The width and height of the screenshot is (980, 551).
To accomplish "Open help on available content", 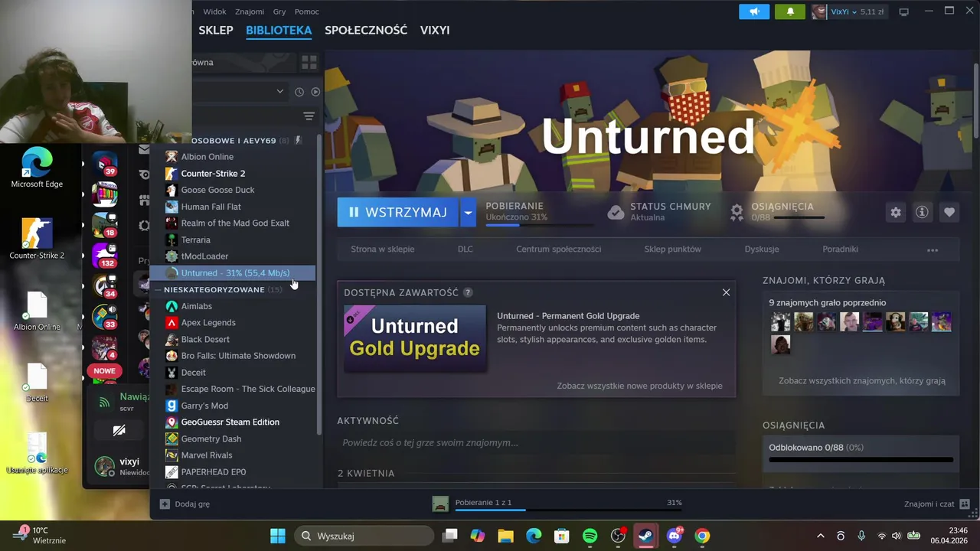I will click(x=468, y=292).
